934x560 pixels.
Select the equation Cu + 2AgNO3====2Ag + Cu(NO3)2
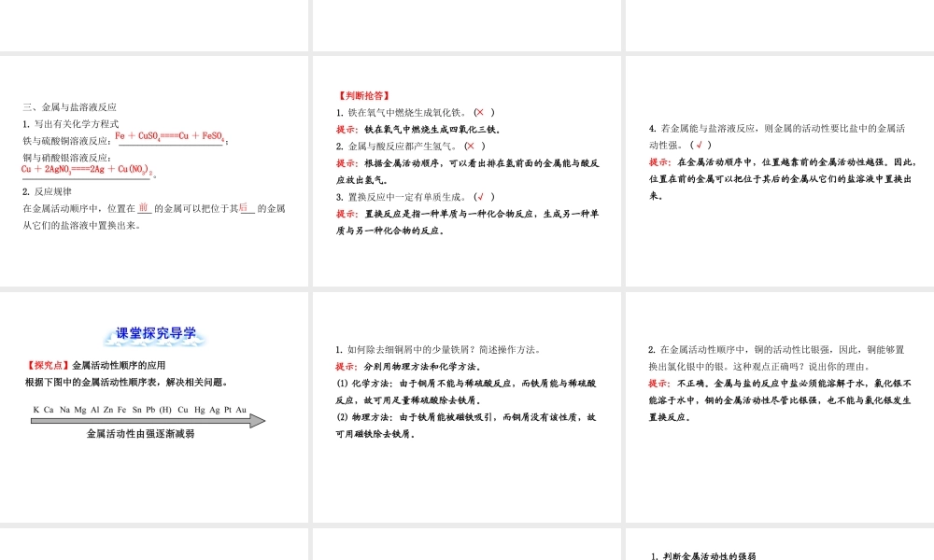pos(86,170)
